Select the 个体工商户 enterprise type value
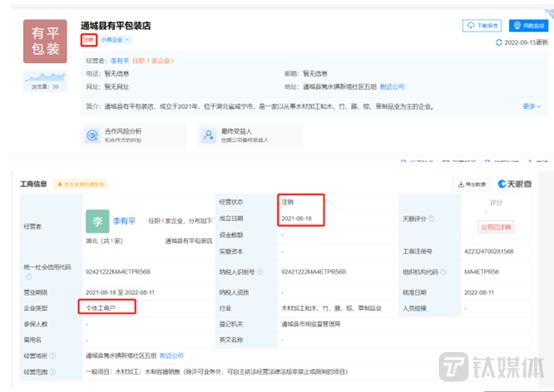The height and width of the screenshot is (392, 554). (x=101, y=308)
